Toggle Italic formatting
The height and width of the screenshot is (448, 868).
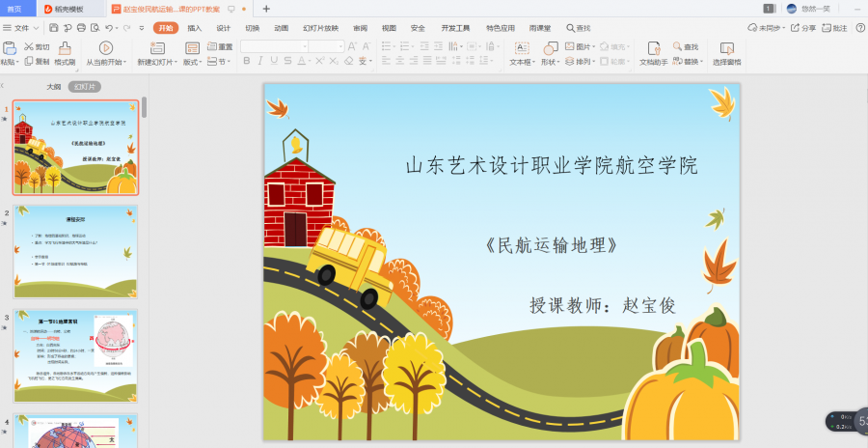tap(260, 61)
